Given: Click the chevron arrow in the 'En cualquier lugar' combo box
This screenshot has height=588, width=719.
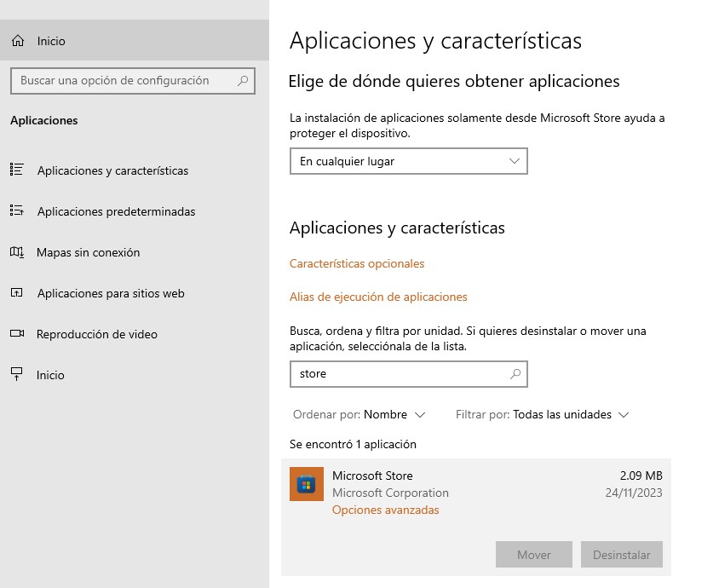Looking at the screenshot, I should (515, 161).
